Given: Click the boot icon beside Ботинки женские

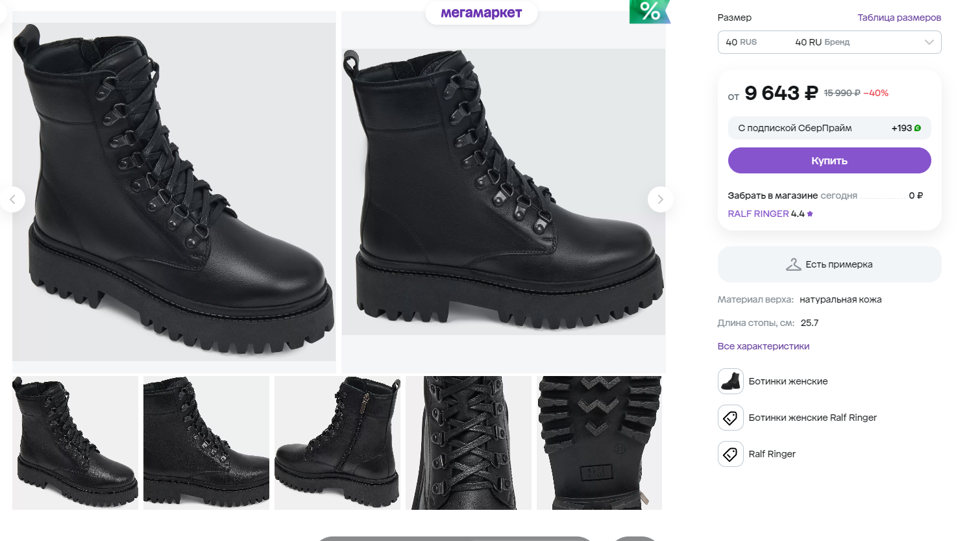Looking at the screenshot, I should (730, 381).
